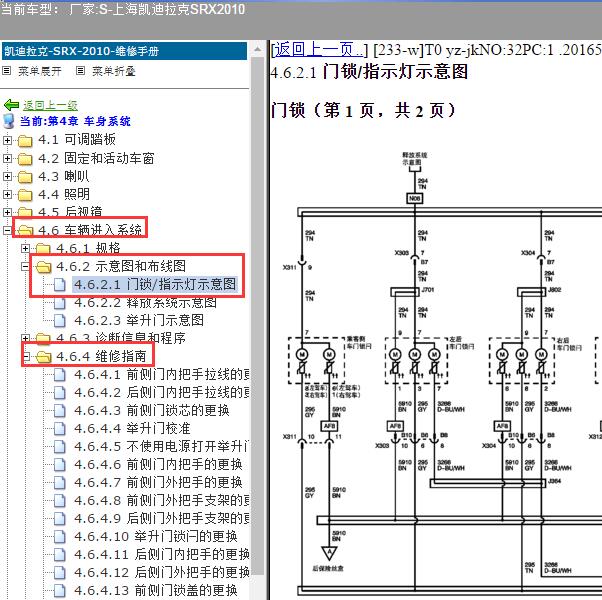Open 4.6.4.3 前侧门锁芯的更换 page

pos(152,410)
